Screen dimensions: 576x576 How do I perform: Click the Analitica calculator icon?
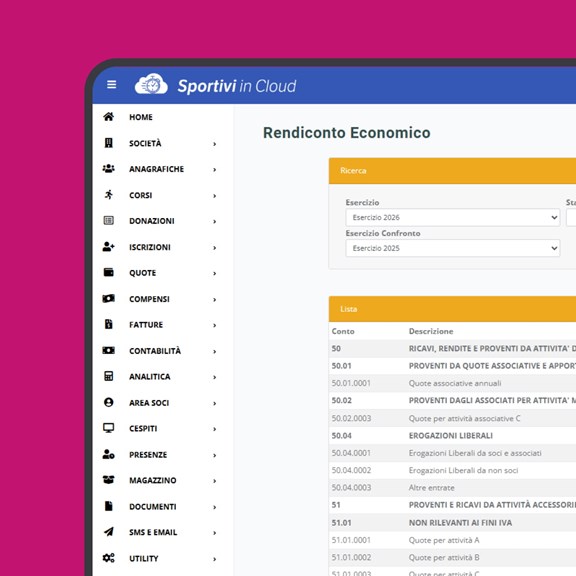point(108,376)
